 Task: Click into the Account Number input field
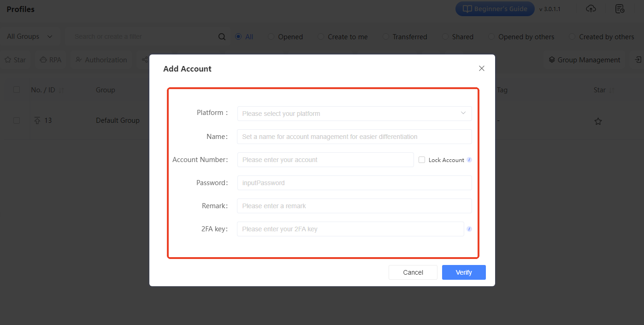(x=325, y=160)
